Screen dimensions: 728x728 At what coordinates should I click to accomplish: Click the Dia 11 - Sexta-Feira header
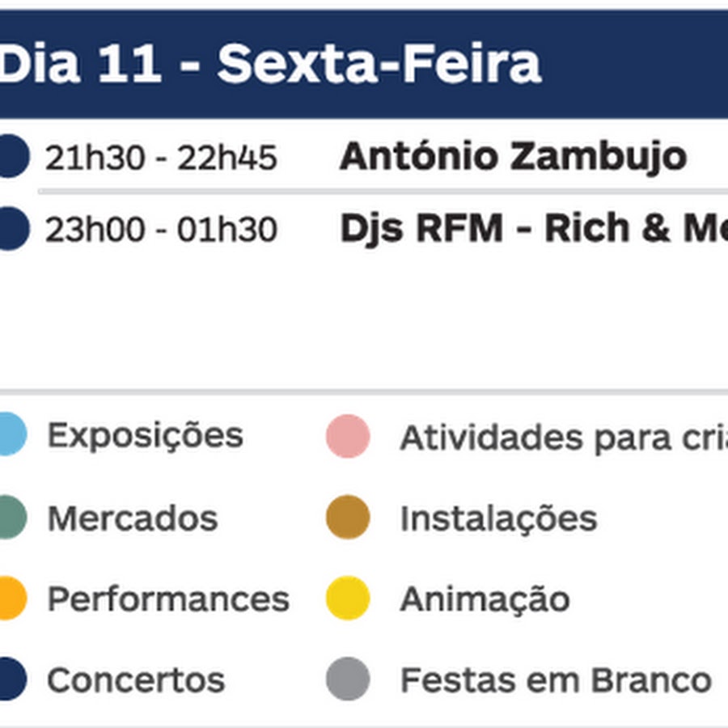[270, 64]
